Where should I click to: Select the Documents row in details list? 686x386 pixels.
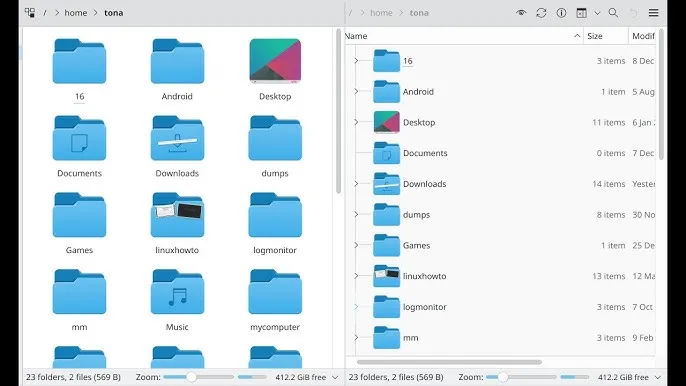(x=500, y=153)
